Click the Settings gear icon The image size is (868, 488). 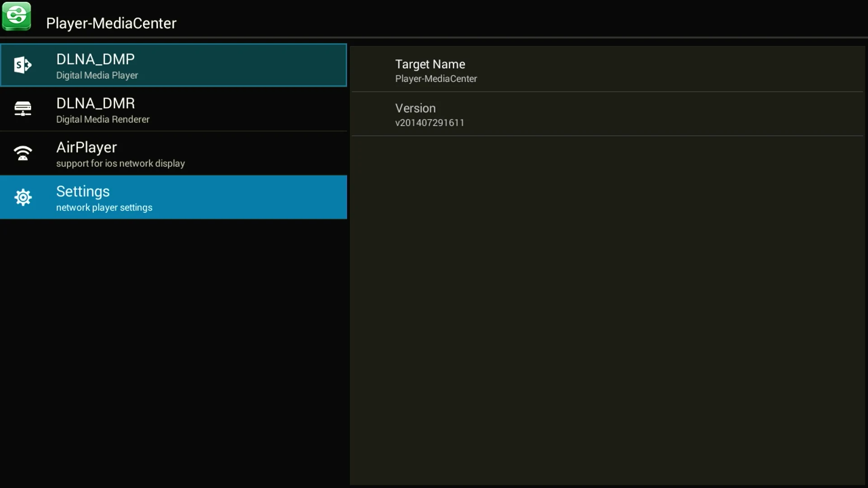coord(23,197)
